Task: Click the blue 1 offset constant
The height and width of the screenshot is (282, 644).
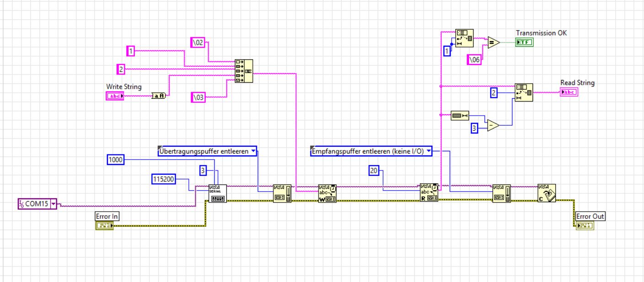Action: (x=447, y=52)
